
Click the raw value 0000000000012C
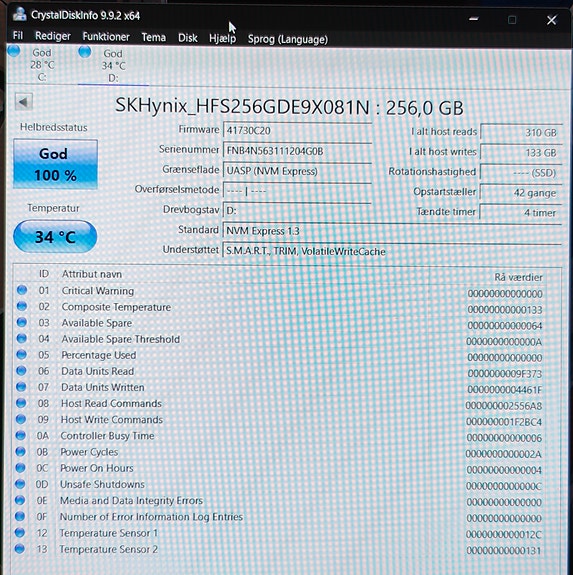pos(504,534)
